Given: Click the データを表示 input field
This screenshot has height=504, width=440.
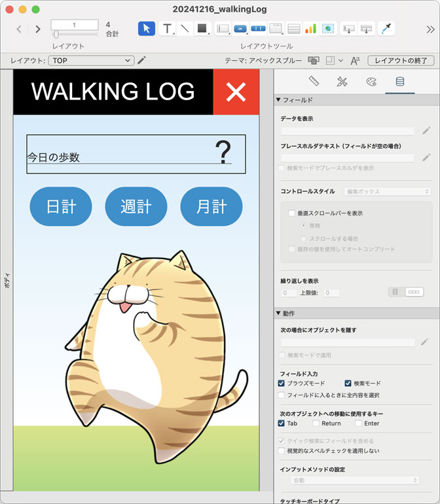Looking at the screenshot, I should pos(348,131).
